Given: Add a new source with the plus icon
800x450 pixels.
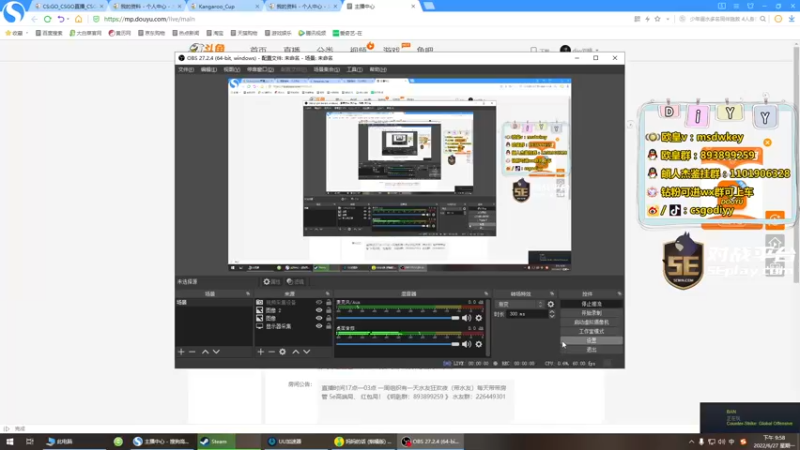Looking at the screenshot, I should [x=261, y=352].
